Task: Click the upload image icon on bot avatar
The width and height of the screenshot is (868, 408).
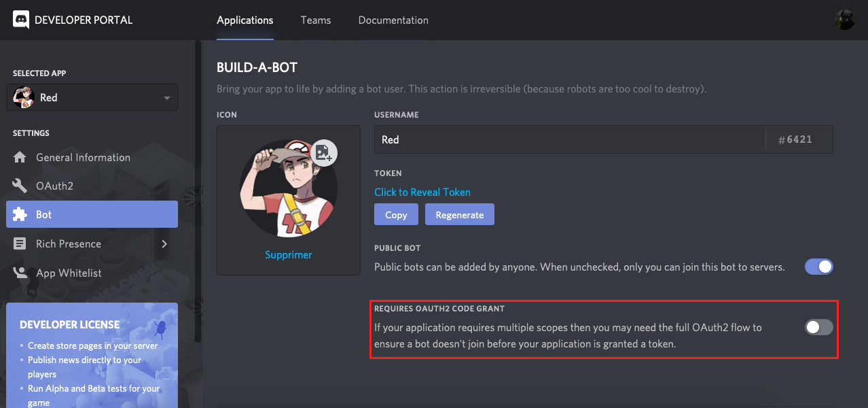Action: coord(325,152)
